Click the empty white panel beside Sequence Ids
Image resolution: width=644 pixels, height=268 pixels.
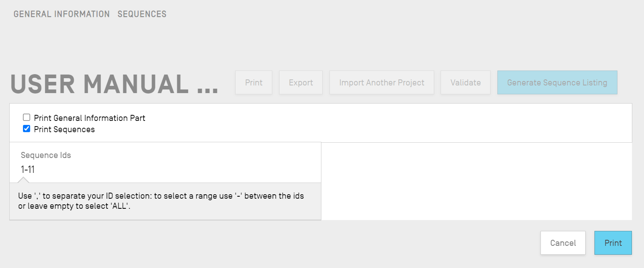click(x=476, y=181)
